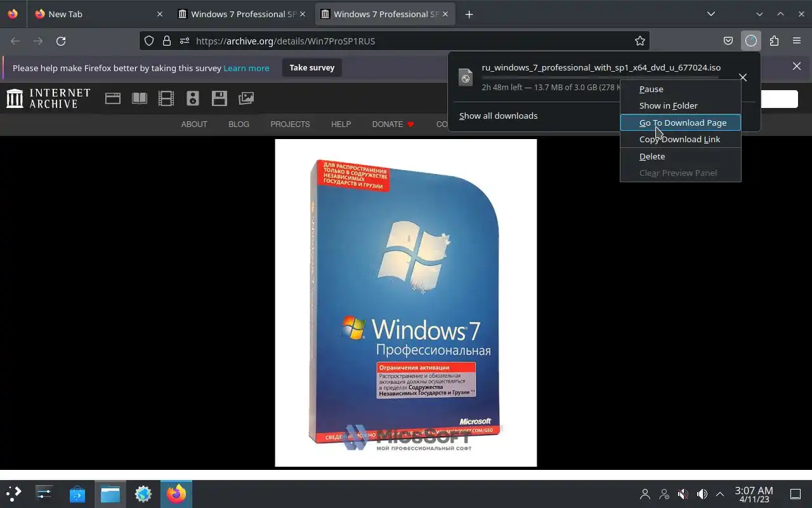The image size is (812, 508).
Task: Open tracking protection shield icon
Action: tap(149, 41)
